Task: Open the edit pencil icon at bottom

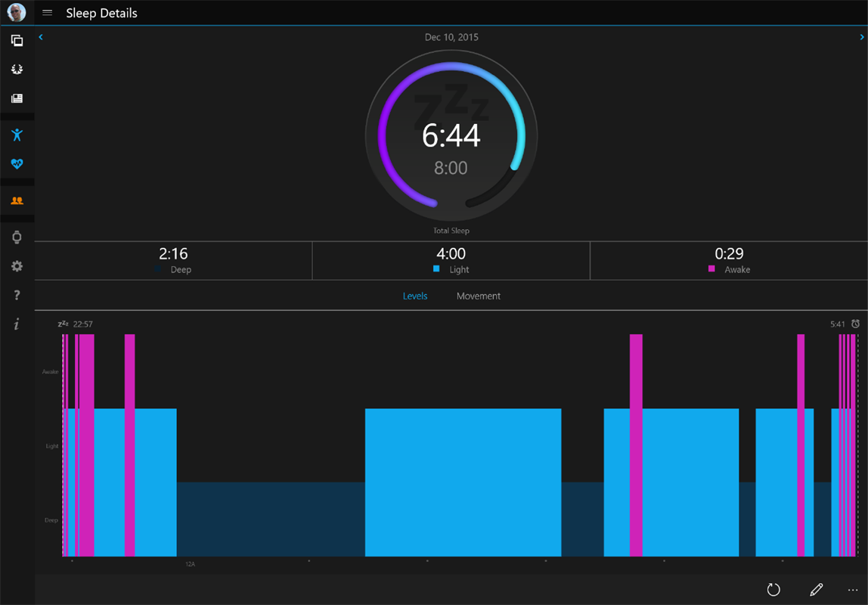Action: [816, 589]
